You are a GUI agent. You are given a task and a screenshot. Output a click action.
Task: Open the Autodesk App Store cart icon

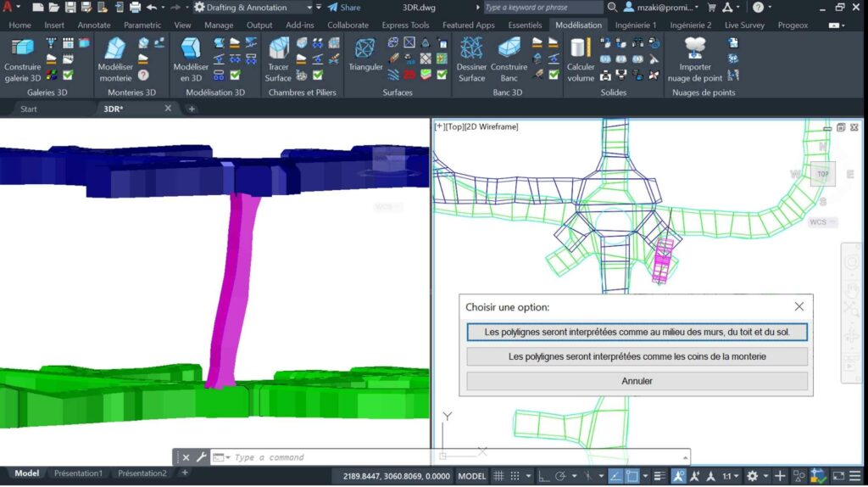click(711, 7)
